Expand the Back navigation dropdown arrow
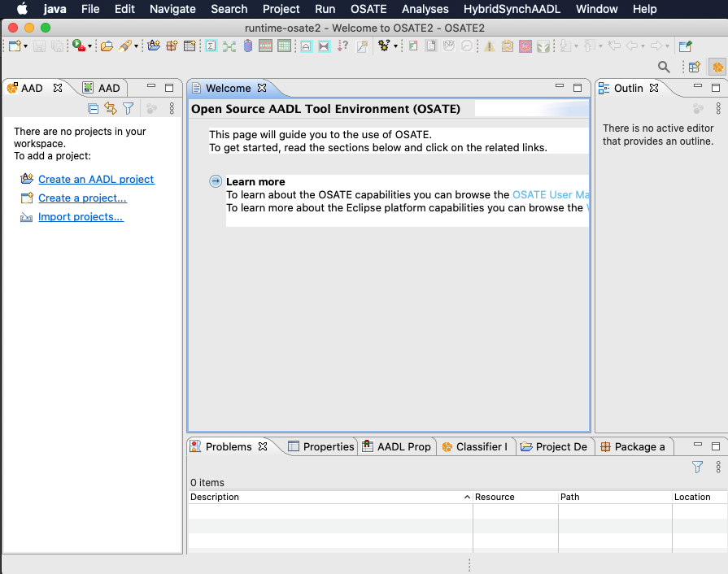 [x=643, y=46]
